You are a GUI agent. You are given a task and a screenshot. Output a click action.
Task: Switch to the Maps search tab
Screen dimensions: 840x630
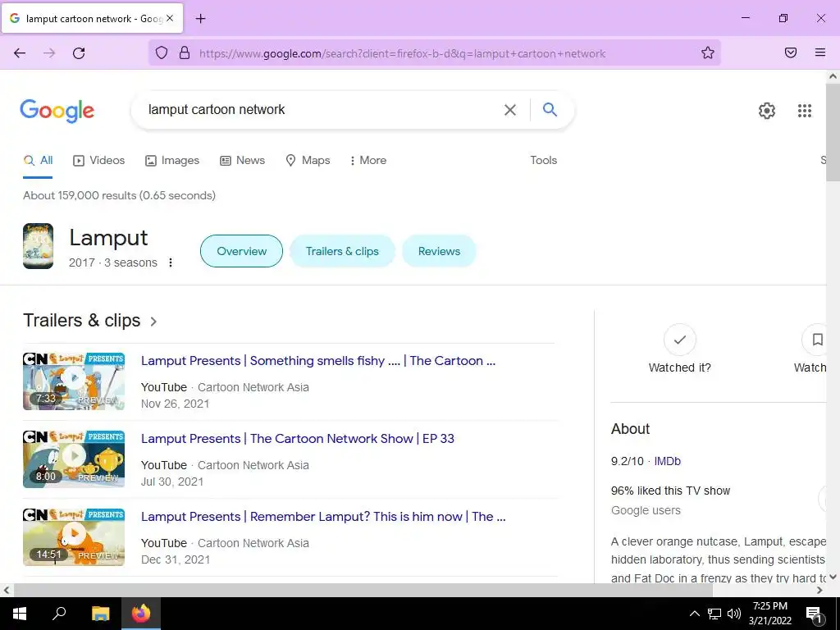(x=308, y=160)
